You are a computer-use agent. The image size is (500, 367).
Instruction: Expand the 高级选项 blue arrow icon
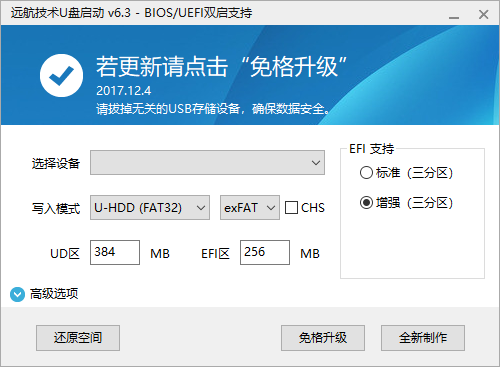pyautogui.click(x=17, y=294)
